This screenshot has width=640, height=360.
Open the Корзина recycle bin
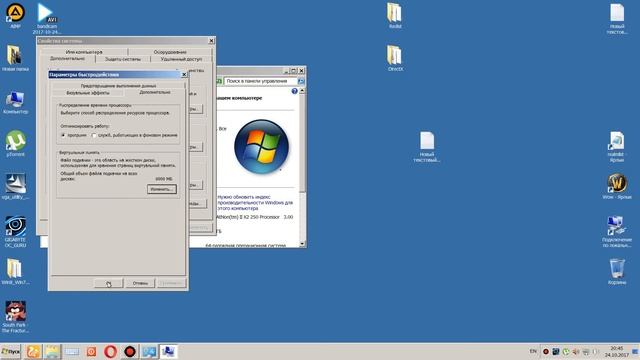pyautogui.click(x=617, y=271)
